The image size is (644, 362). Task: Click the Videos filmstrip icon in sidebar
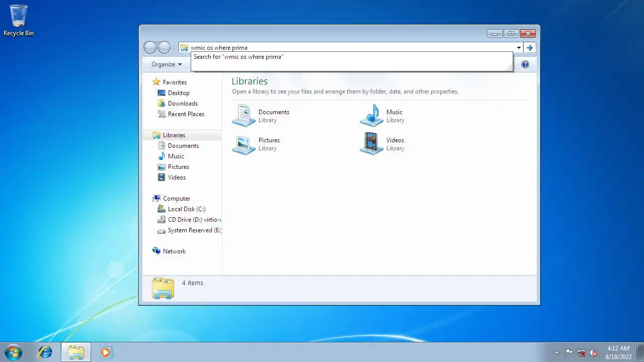coord(162,177)
